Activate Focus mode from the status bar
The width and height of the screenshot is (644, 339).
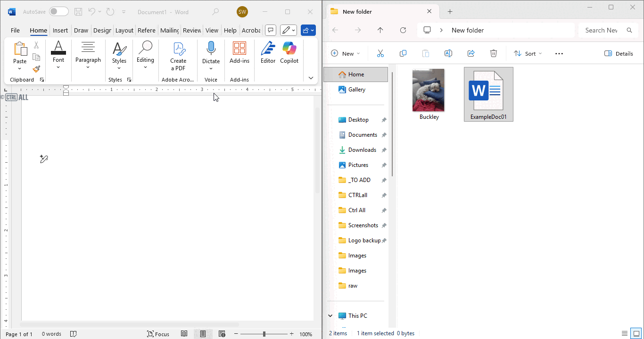(x=158, y=333)
